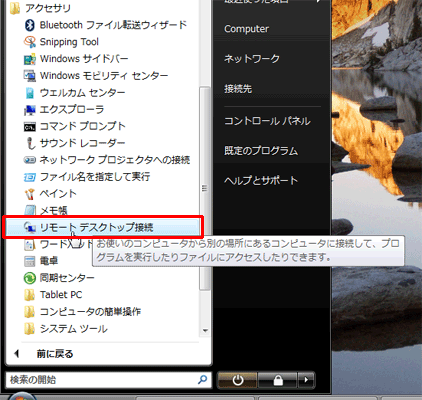Launch コマンド プロンプト label

83,126
